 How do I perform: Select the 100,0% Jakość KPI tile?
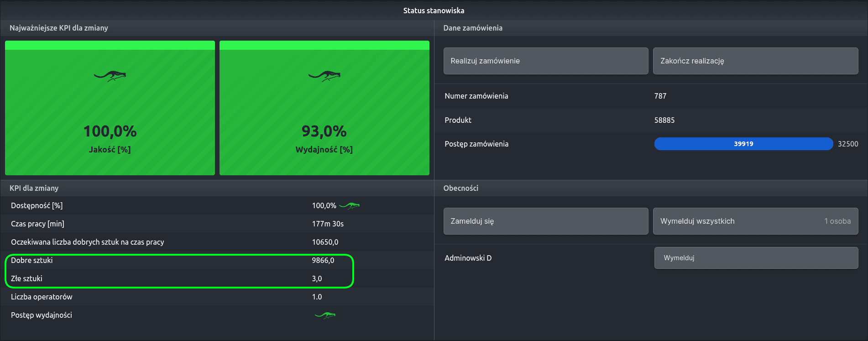click(x=110, y=108)
